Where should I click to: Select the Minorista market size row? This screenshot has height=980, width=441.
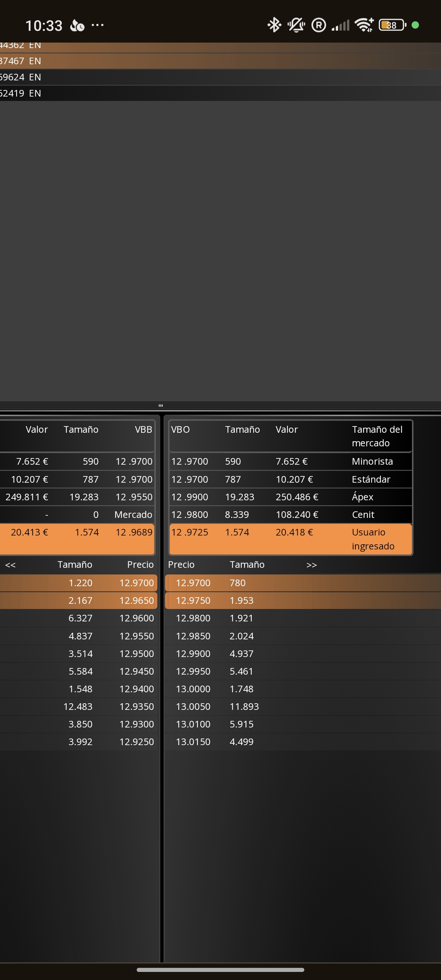click(x=291, y=461)
